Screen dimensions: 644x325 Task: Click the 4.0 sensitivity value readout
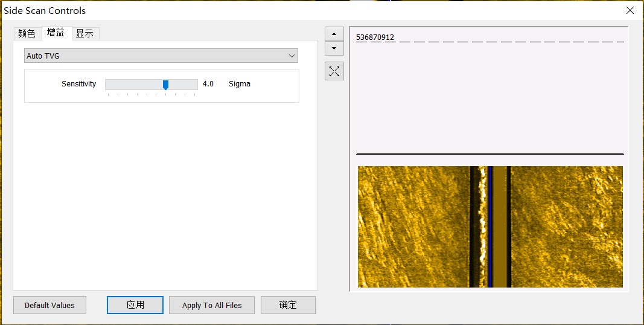pos(208,84)
